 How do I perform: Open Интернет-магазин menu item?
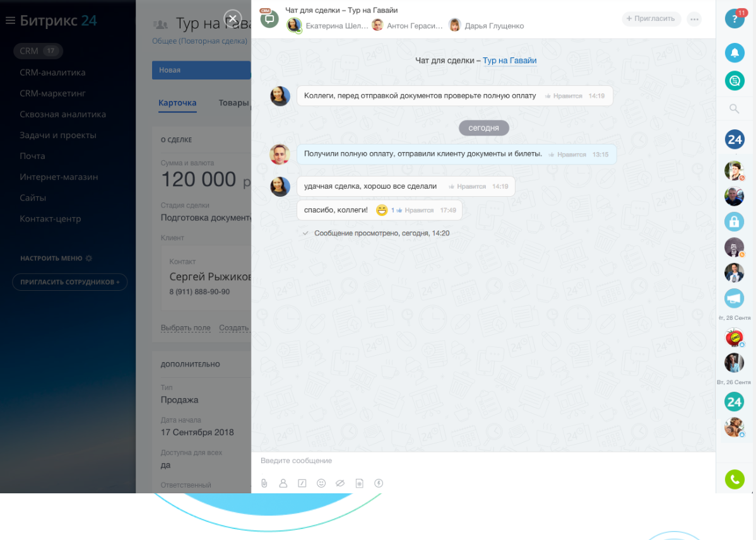59,177
